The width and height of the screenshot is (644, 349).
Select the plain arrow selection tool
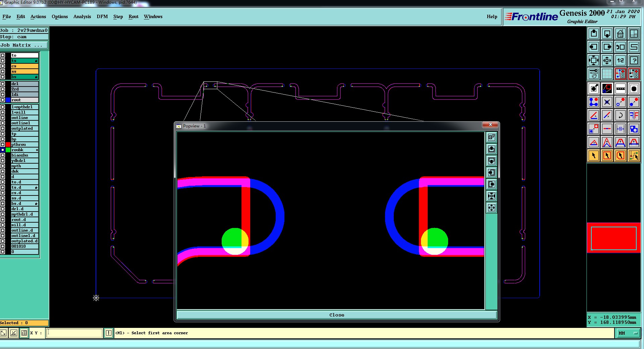[x=594, y=156]
